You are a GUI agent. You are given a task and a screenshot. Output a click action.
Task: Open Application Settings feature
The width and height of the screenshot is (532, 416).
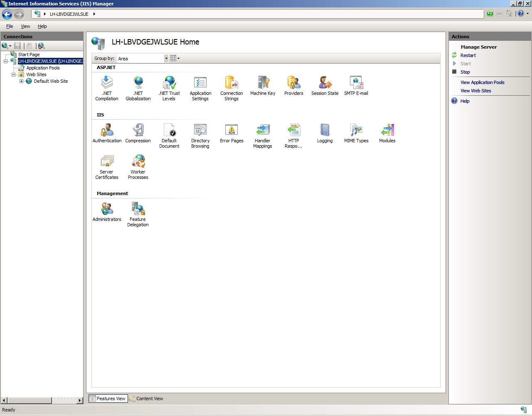click(x=200, y=88)
